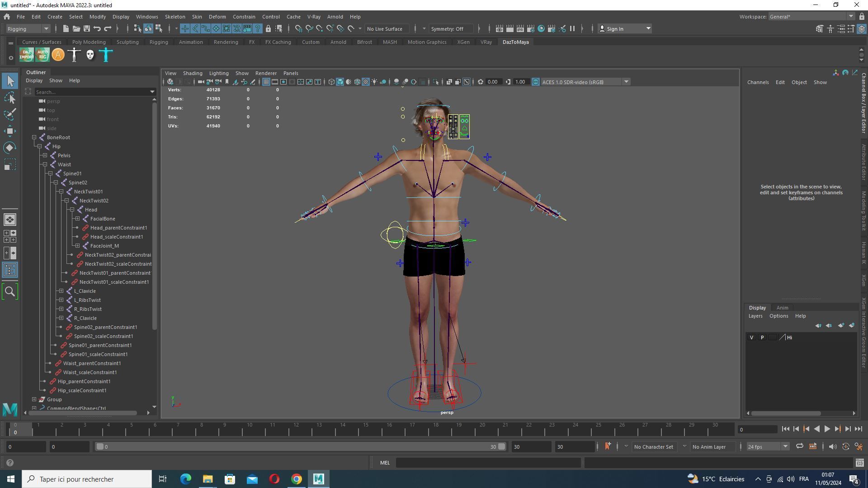Click the No Character Set label
Viewport: 868px width, 488px height.
pos(653,446)
